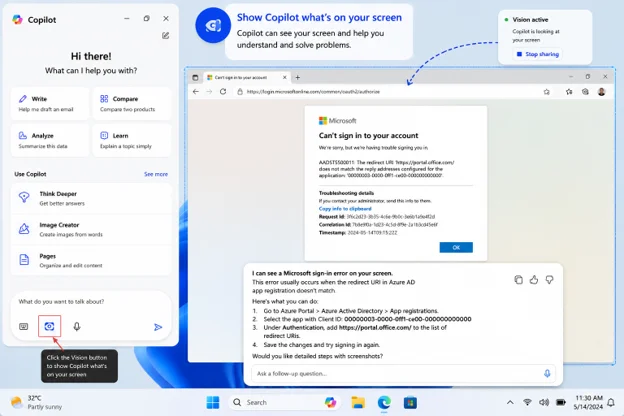Image resolution: width=624 pixels, height=416 pixels.
Task: Click See more link under Use Copilot
Action: 156,174
